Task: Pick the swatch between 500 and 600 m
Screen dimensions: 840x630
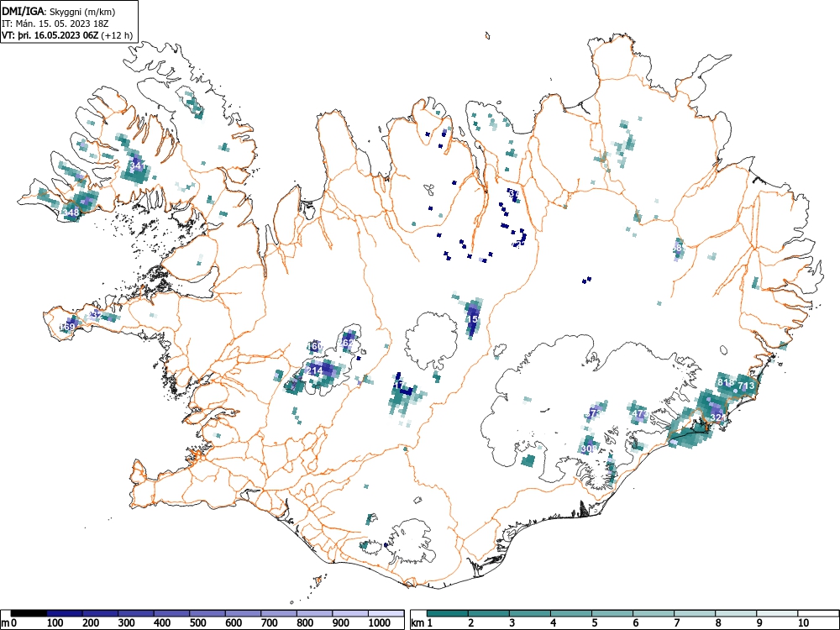Action: point(207,613)
